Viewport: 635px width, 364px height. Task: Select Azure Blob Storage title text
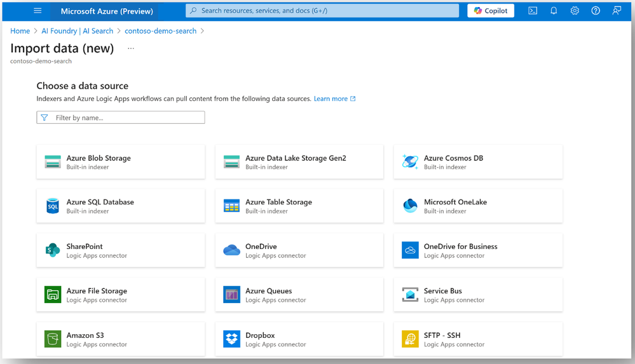(99, 158)
